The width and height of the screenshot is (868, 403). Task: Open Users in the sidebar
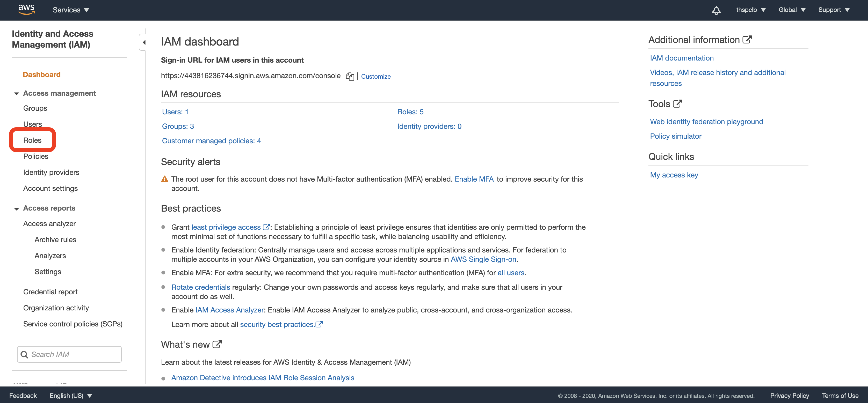click(32, 124)
